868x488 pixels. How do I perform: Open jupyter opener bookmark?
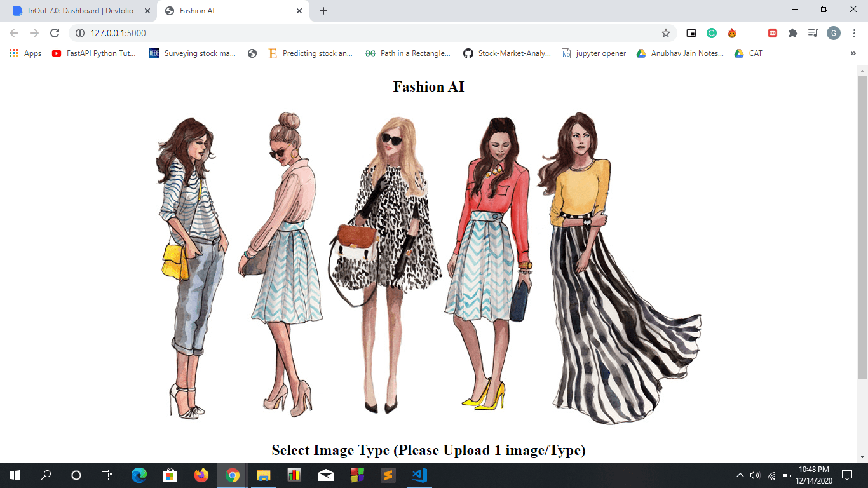(594, 53)
